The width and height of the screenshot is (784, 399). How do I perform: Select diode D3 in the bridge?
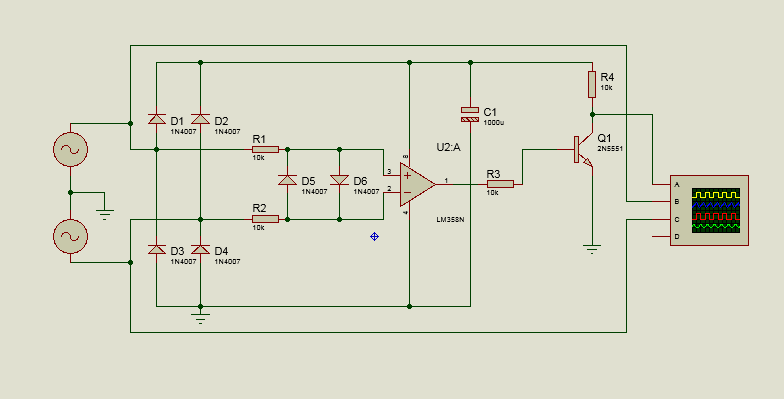(x=156, y=249)
